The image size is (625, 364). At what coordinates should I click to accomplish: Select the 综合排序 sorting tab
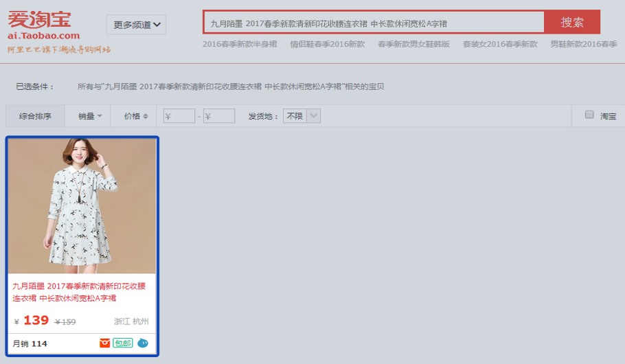pyautogui.click(x=35, y=116)
